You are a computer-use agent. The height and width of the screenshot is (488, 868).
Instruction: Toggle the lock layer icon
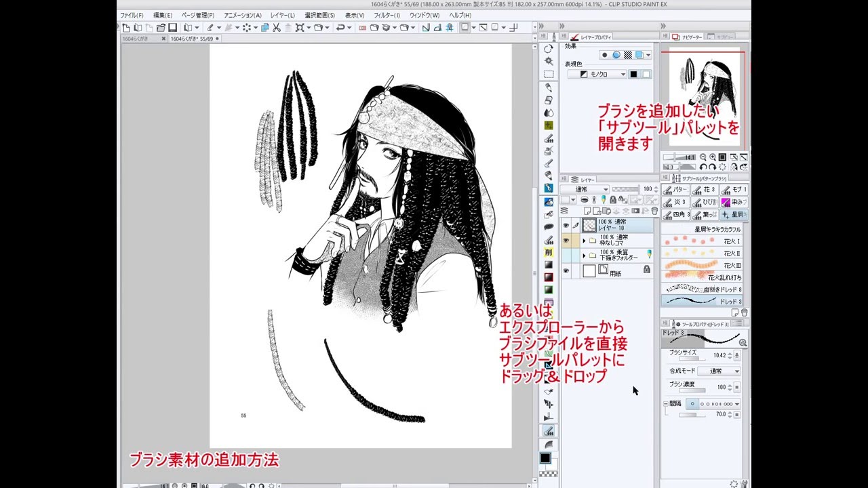point(613,200)
